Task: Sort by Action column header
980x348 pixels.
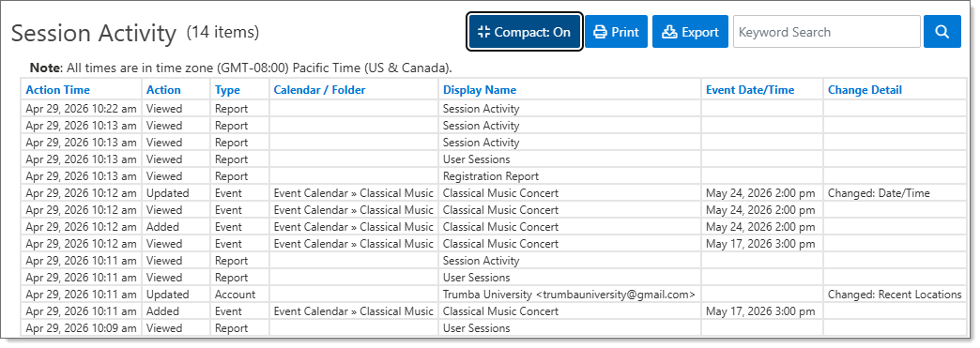Action: [x=163, y=90]
